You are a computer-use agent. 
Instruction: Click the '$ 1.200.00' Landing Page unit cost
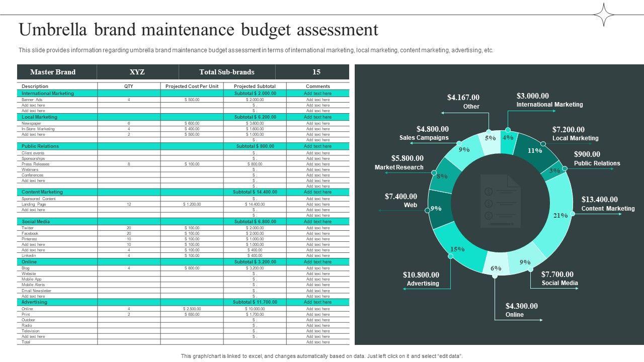pyautogui.click(x=192, y=204)
